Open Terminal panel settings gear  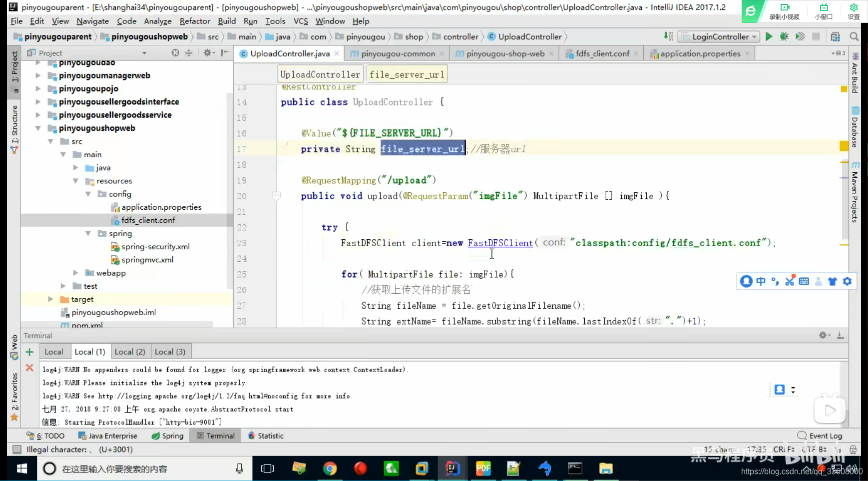[824, 335]
